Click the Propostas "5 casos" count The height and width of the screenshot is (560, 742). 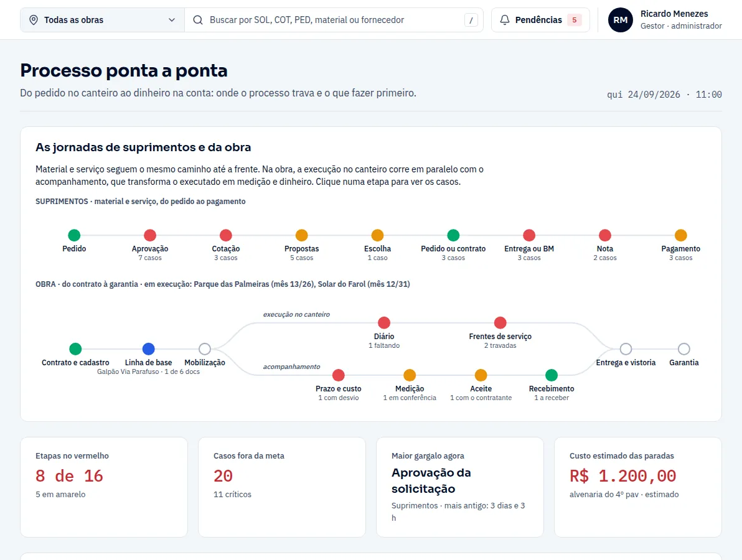coord(301,258)
